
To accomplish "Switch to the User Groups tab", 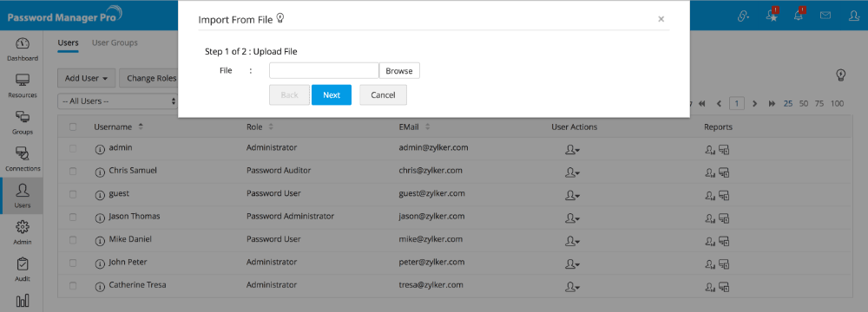I will [115, 42].
